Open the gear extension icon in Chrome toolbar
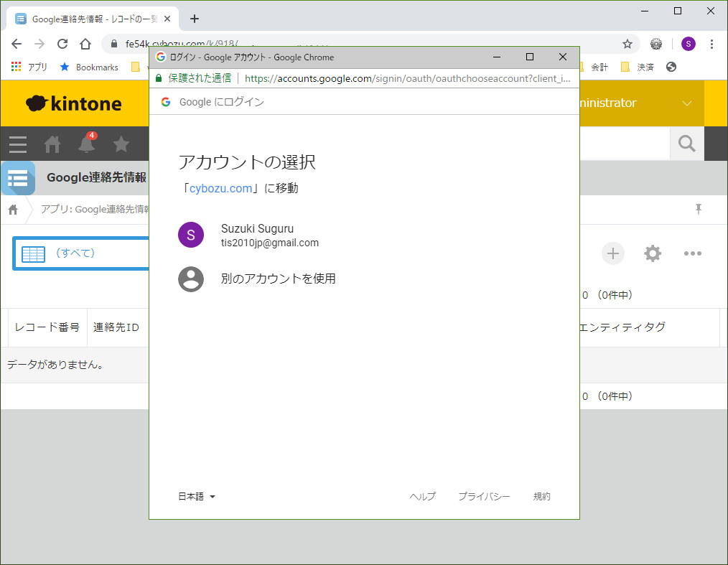728x565 pixels. click(656, 44)
